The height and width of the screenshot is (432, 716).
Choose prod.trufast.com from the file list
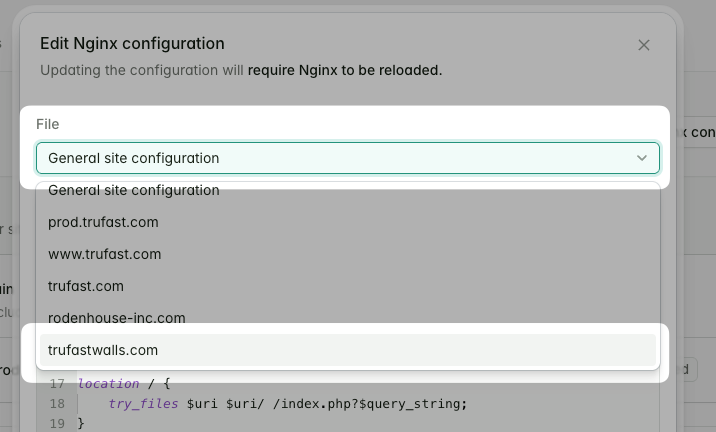click(x=348, y=222)
